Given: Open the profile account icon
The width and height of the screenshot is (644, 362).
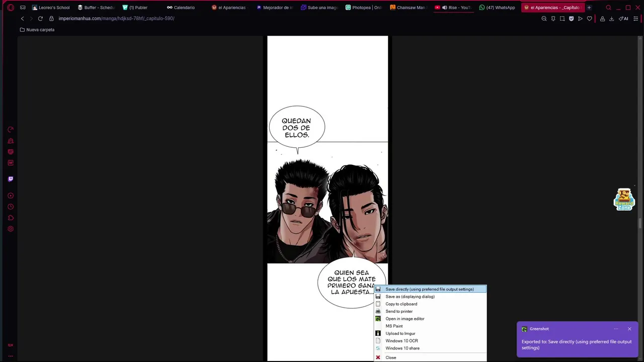Looking at the screenshot, I should point(602,19).
